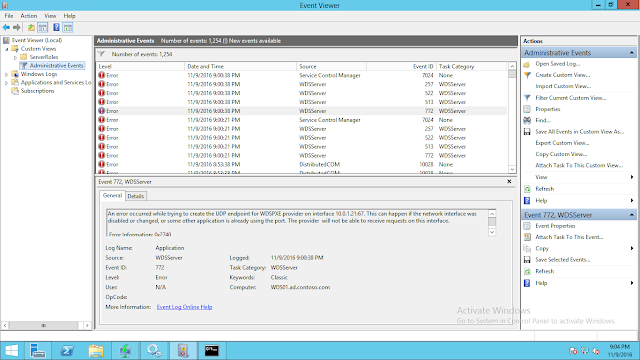Toggle Show/Hide Console Tree toolbar icon

point(43,28)
